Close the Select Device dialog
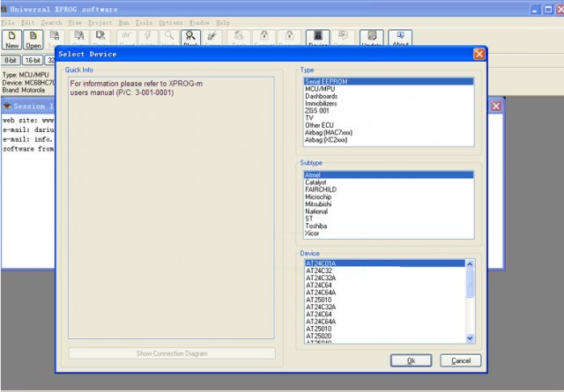 click(x=479, y=55)
